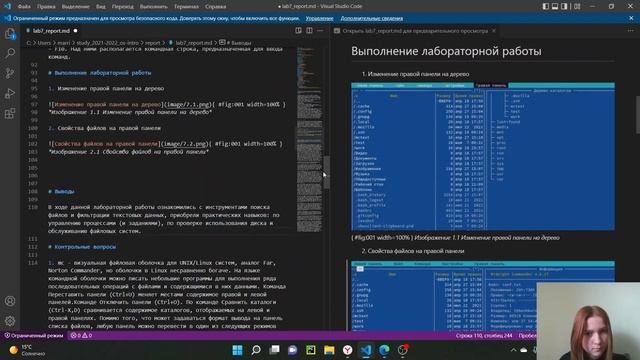Click the VS Code logo in title bar

[x=7, y=6]
